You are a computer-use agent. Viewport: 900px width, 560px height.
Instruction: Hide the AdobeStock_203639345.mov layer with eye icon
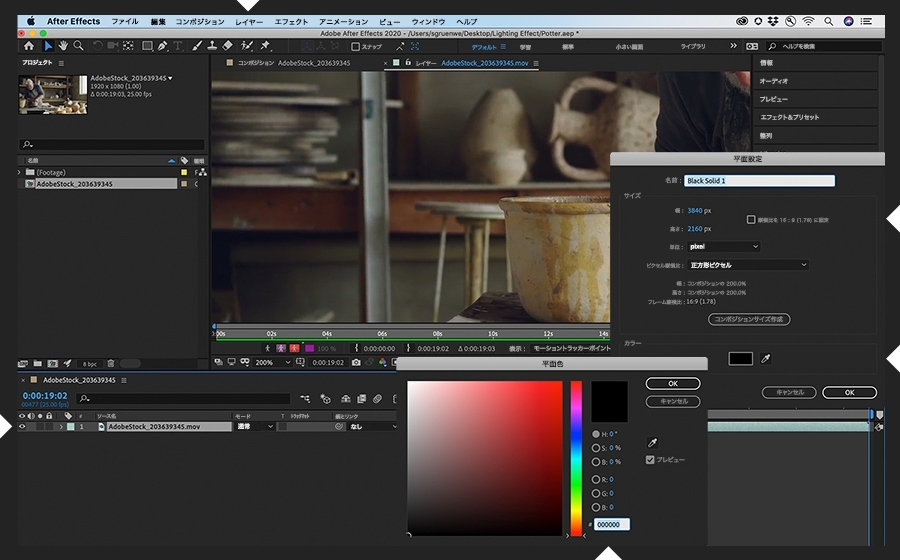click(x=22, y=426)
